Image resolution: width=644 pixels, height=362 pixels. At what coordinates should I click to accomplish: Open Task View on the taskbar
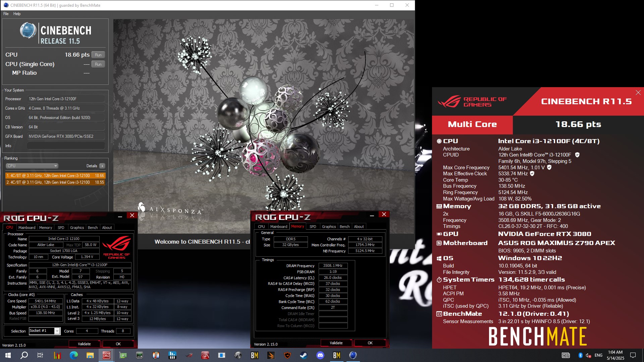click(x=40, y=355)
